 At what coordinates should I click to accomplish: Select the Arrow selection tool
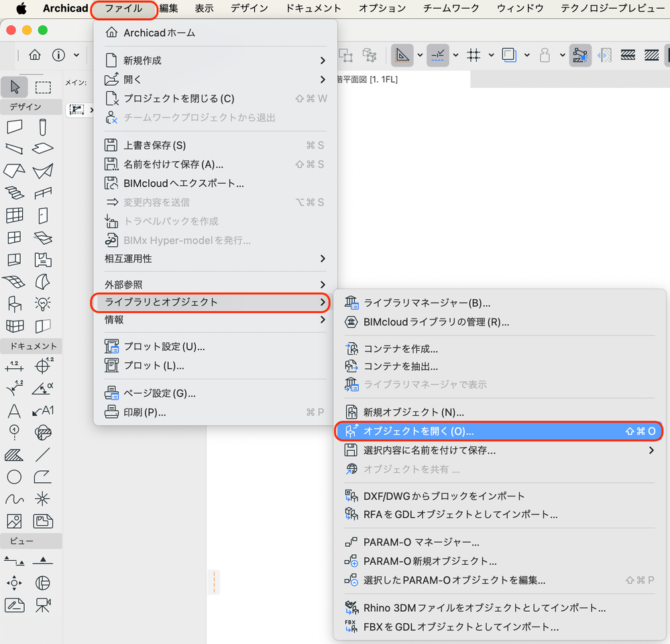(x=15, y=87)
